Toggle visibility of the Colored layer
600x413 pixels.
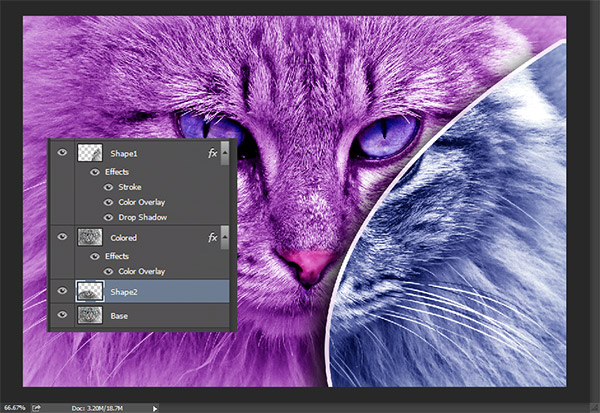coord(64,238)
